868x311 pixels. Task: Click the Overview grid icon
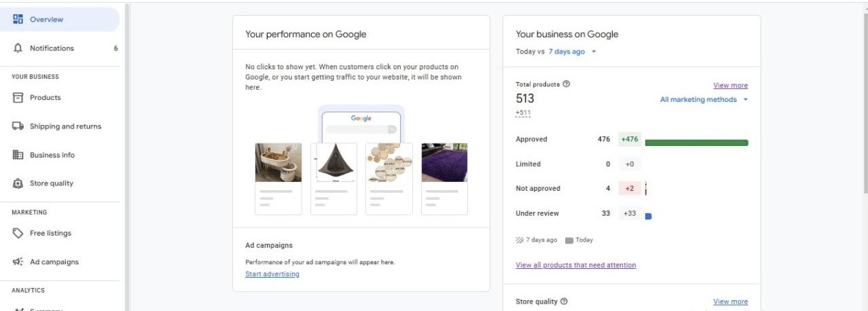[x=18, y=20]
